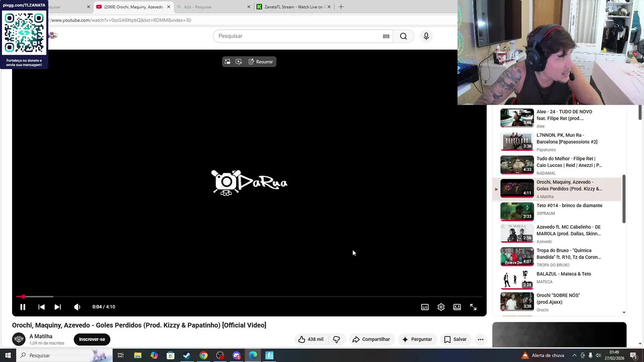Open the Compartilhar share dialog
644x362 pixels.
371,339
